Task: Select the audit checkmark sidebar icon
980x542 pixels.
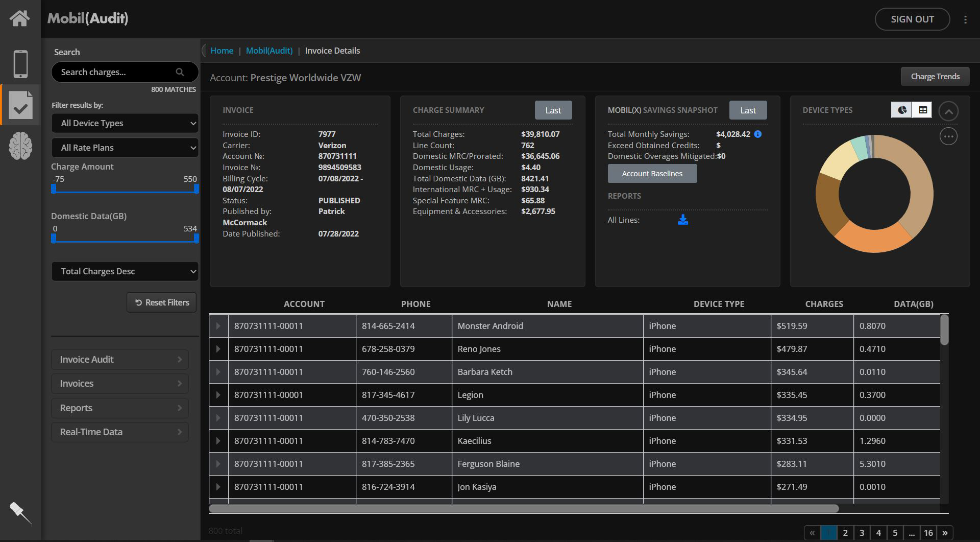Action: pyautogui.click(x=21, y=105)
